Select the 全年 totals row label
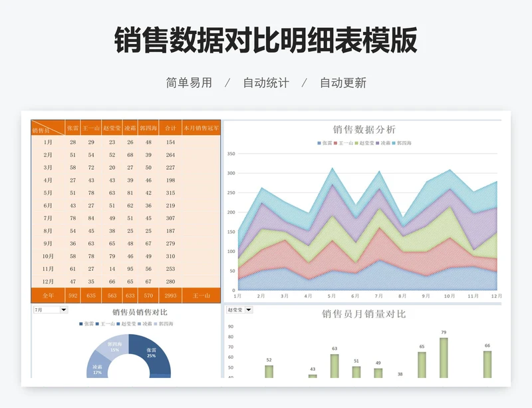Viewport: 532px width, 408px height. (48, 296)
